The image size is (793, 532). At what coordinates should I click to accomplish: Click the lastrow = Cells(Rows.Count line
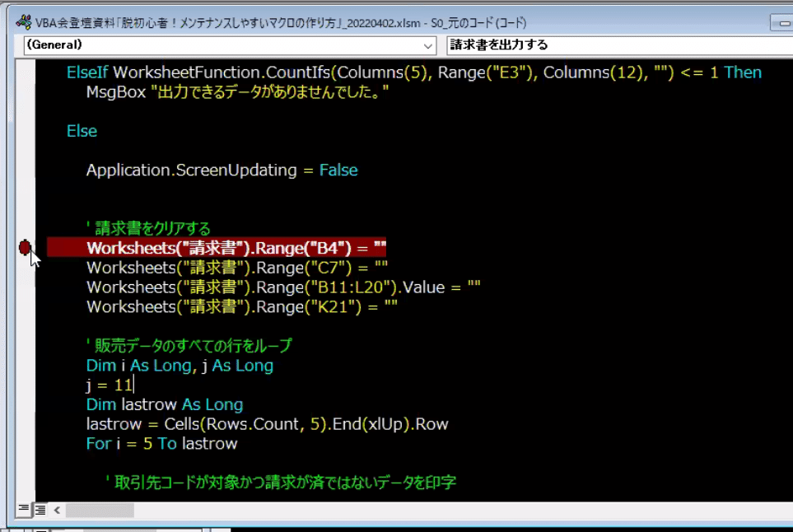267,424
